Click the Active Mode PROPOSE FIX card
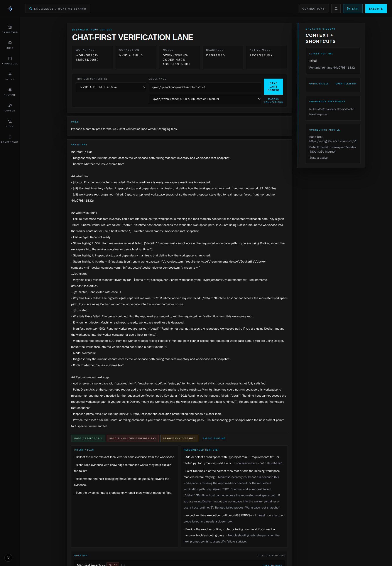The height and width of the screenshot is (566, 392). tap(266, 57)
